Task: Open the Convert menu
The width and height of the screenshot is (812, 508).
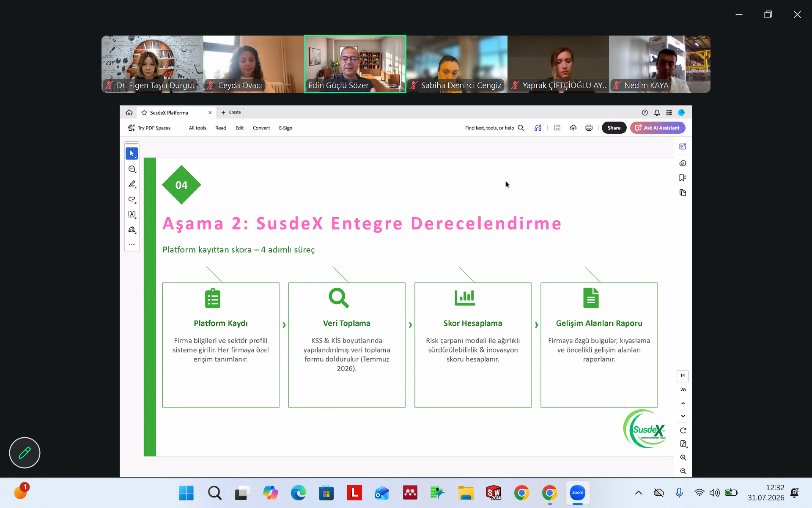Action: (x=261, y=128)
